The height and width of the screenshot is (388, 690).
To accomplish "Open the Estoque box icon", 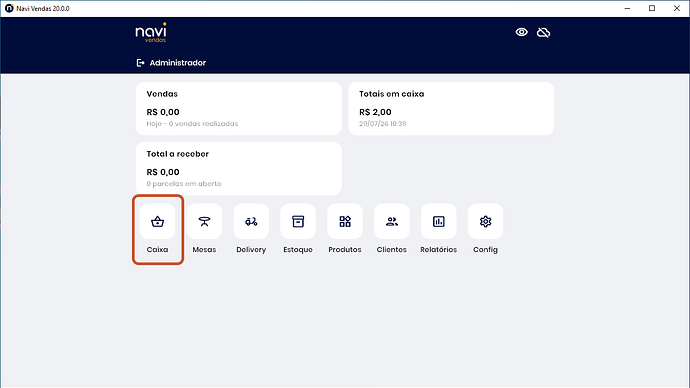I will [298, 221].
